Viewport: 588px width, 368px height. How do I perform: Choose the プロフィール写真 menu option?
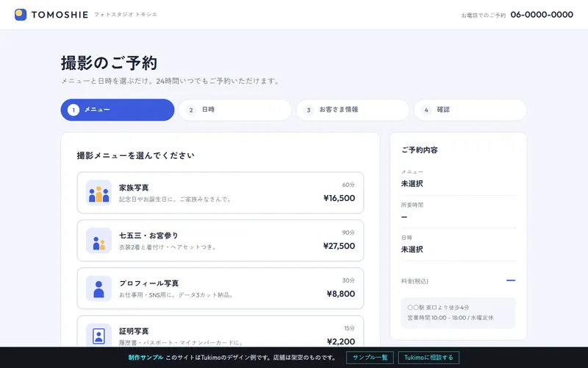[x=220, y=289]
